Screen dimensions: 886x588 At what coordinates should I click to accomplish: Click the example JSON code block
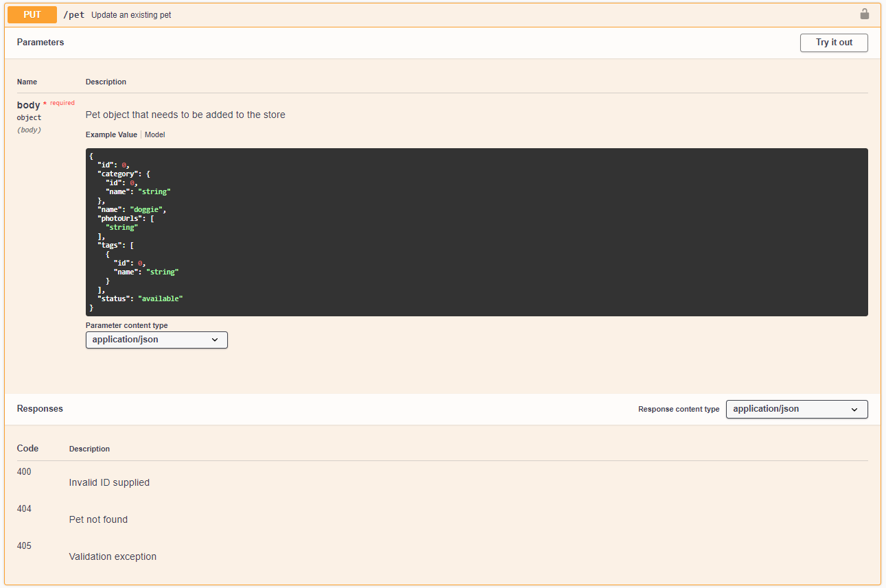click(477, 232)
